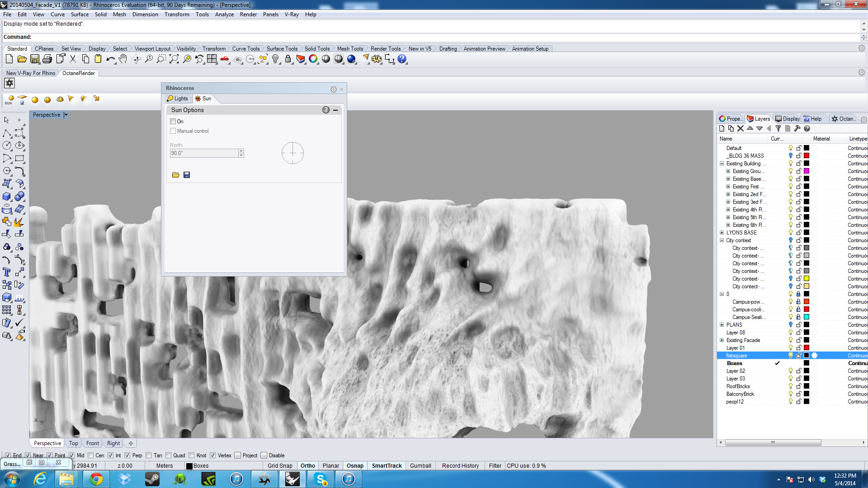Click the Undo arrow icon
The width and height of the screenshot is (868, 488).
pos(110,59)
